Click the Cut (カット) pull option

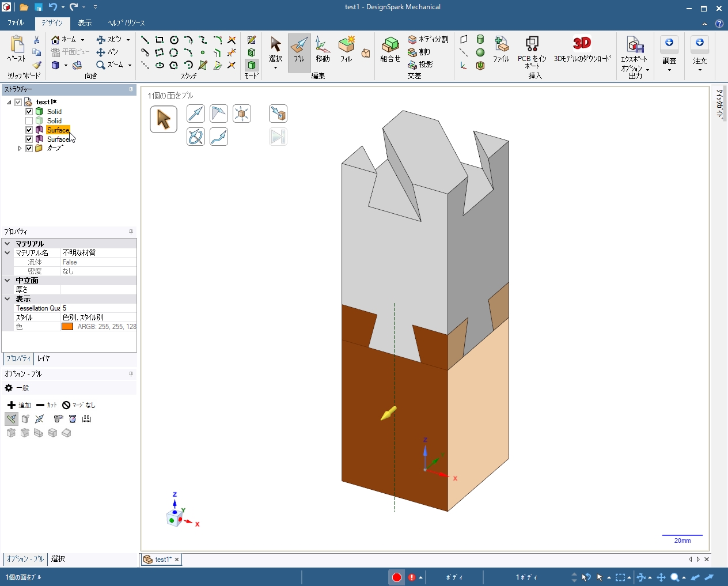(x=46, y=405)
